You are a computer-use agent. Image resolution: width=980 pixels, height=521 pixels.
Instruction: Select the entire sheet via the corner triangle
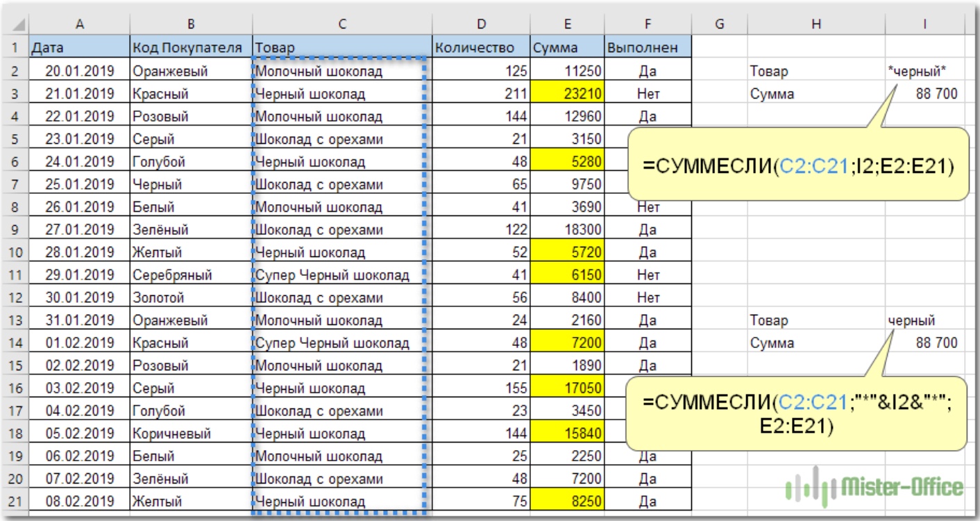coord(15,24)
